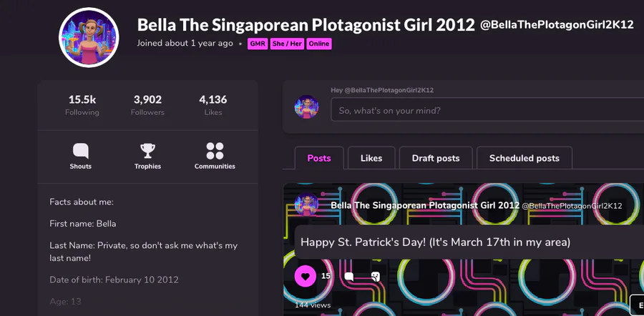
Task: Open the Draft posts tab
Action: [x=436, y=158]
